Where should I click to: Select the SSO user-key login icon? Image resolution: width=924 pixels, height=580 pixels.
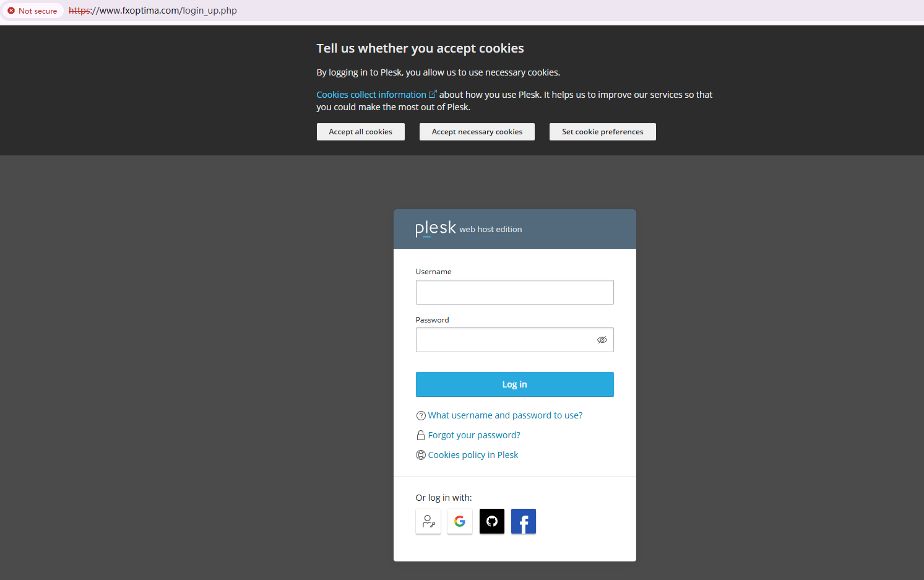(x=428, y=521)
